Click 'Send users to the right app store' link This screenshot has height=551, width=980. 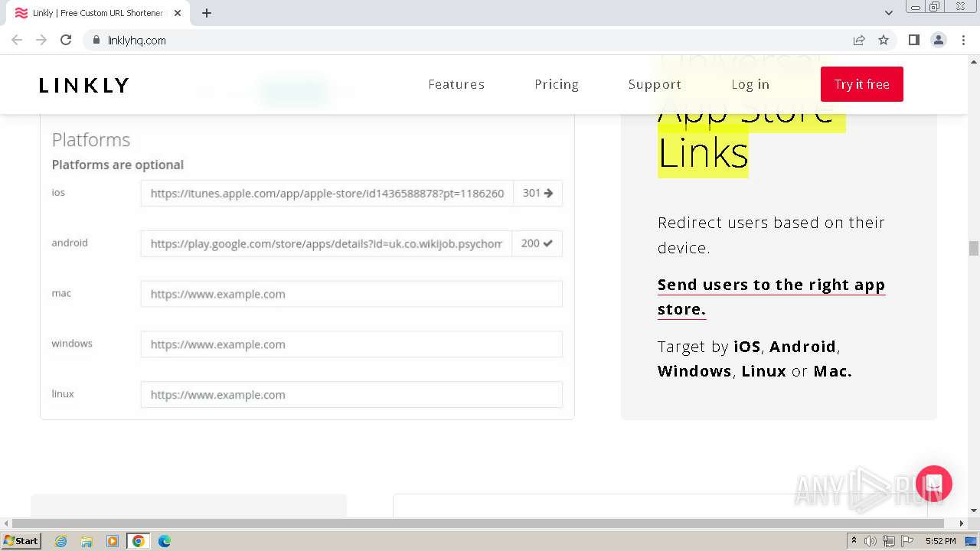coord(771,297)
